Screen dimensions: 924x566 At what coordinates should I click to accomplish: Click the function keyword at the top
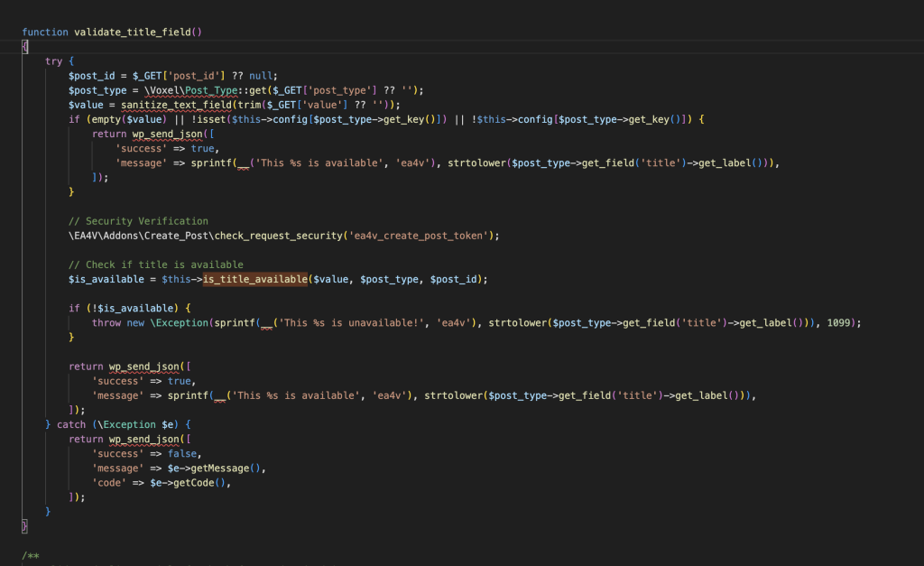[x=45, y=32]
